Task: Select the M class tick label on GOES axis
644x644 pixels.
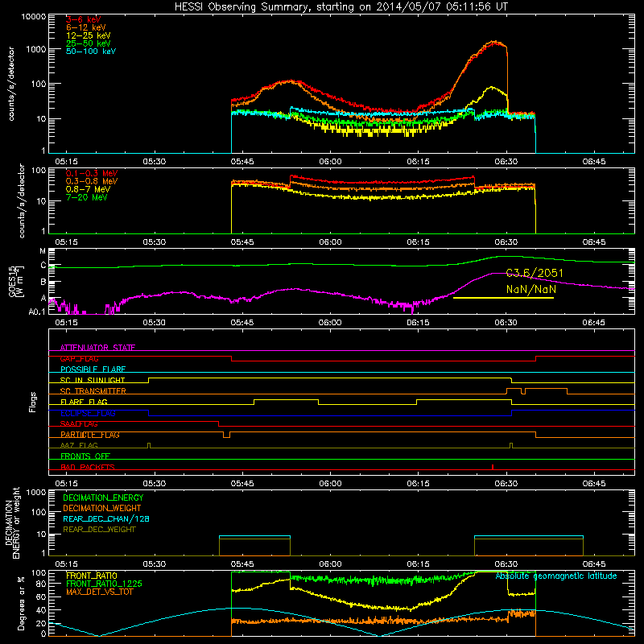Action: click(43, 251)
